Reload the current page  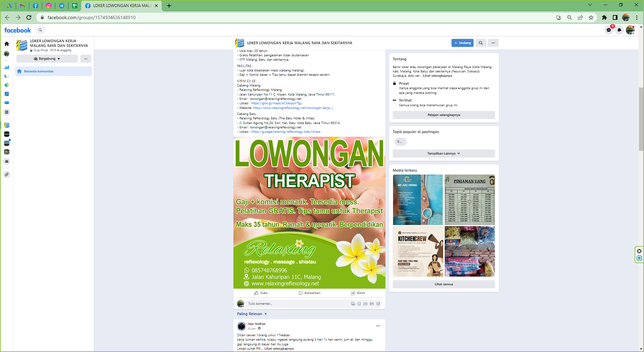coord(29,17)
